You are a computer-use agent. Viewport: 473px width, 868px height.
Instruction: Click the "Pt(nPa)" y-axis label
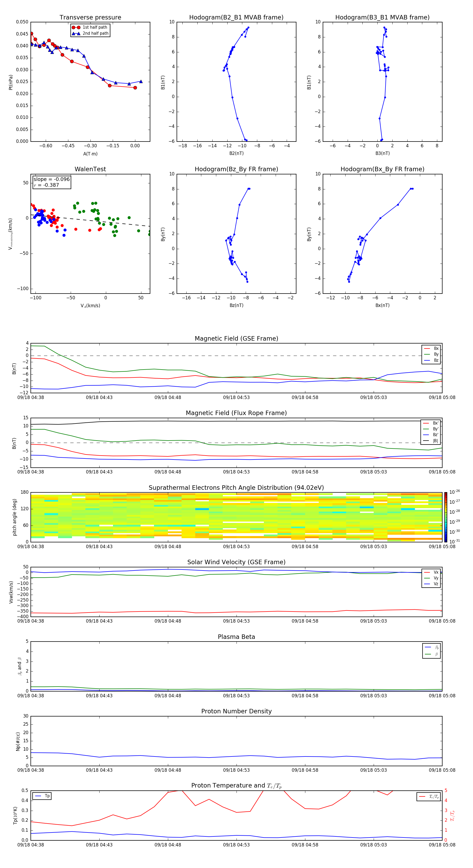pyautogui.click(x=11, y=82)
